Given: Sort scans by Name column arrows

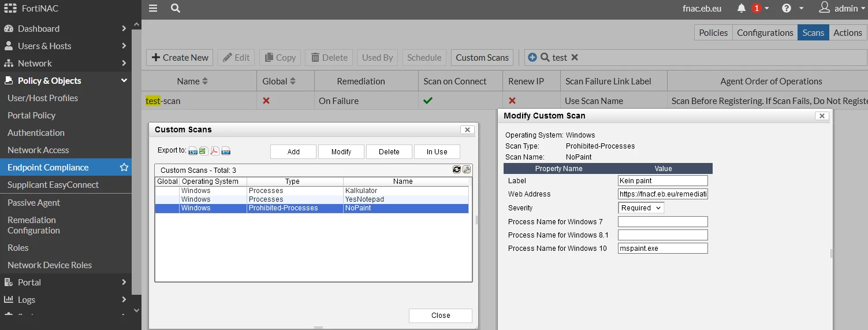Looking at the screenshot, I should 205,81.
